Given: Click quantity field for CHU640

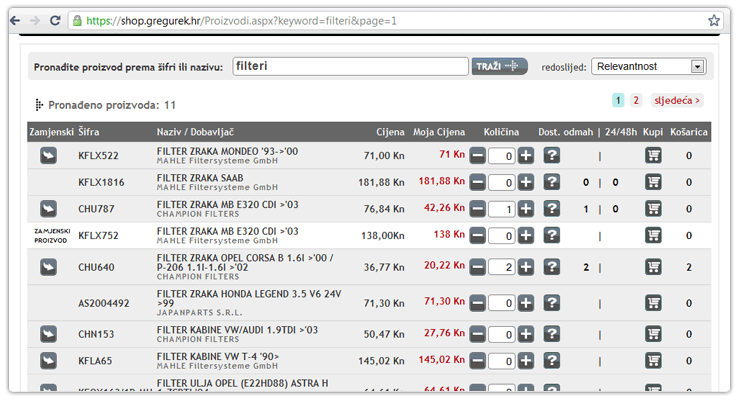Looking at the screenshot, I should coord(502,267).
